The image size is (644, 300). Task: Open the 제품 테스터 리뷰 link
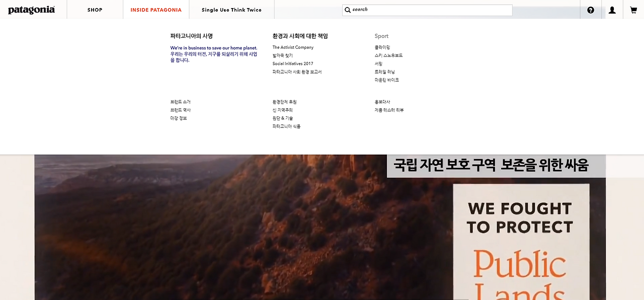(x=389, y=110)
